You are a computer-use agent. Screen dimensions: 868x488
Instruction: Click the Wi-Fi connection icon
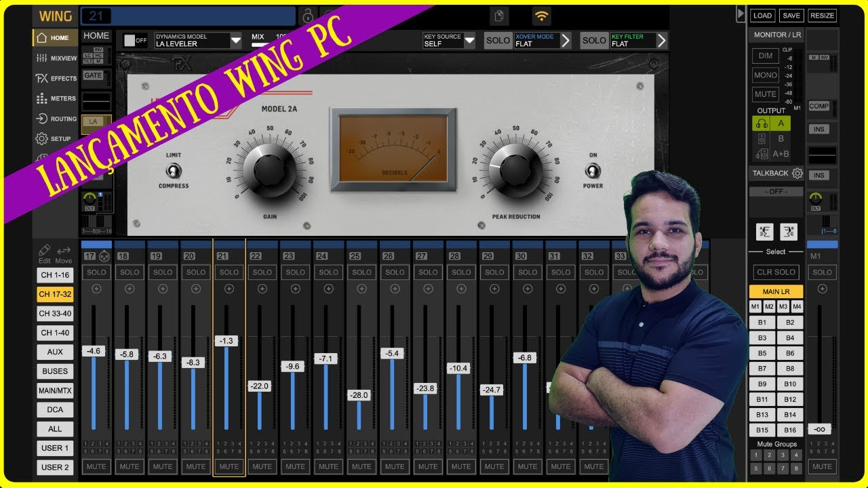pyautogui.click(x=541, y=16)
